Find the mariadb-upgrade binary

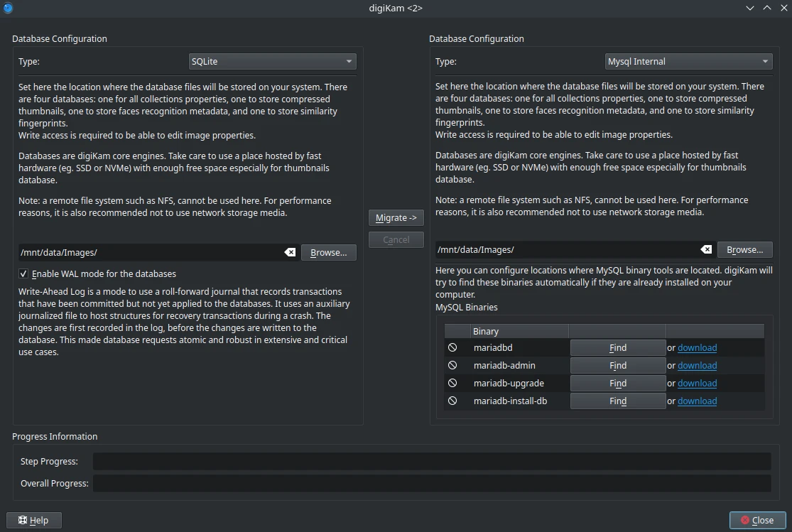[617, 384]
